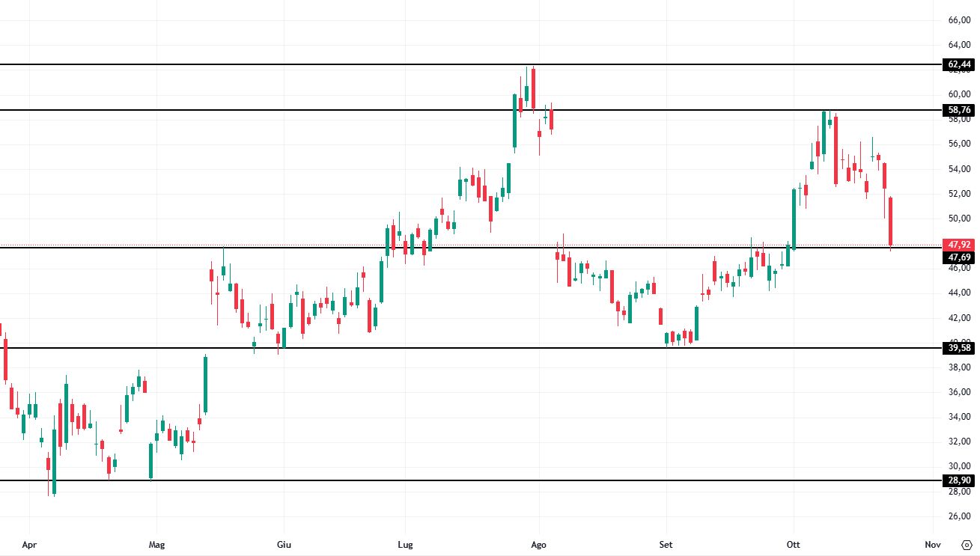Click the 26,00 price scale value

pos(960,516)
